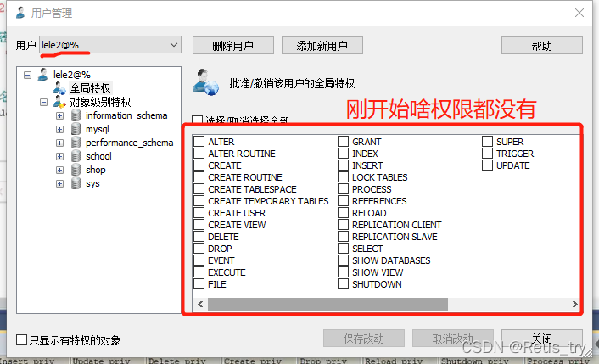Click the 取消改动 button

(x=453, y=338)
